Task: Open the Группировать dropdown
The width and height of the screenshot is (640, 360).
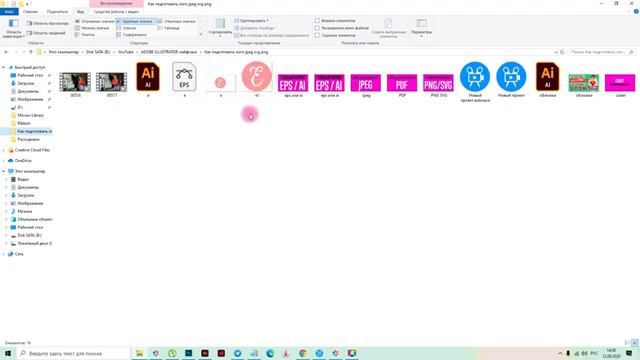Action: coord(251,20)
